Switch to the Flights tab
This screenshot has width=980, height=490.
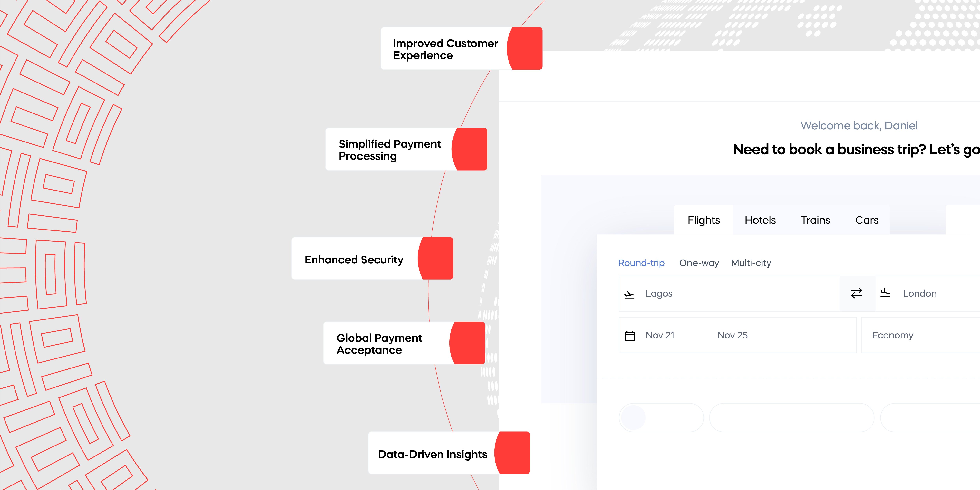[x=703, y=220]
